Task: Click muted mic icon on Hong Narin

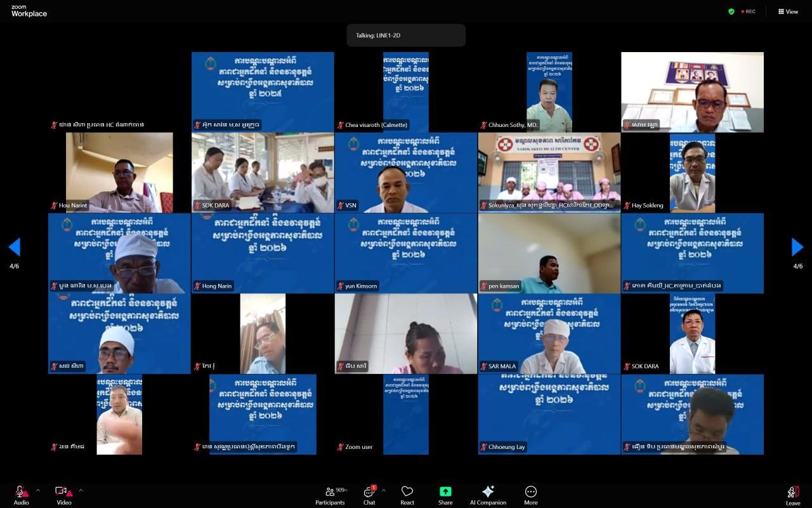Action: [197, 286]
